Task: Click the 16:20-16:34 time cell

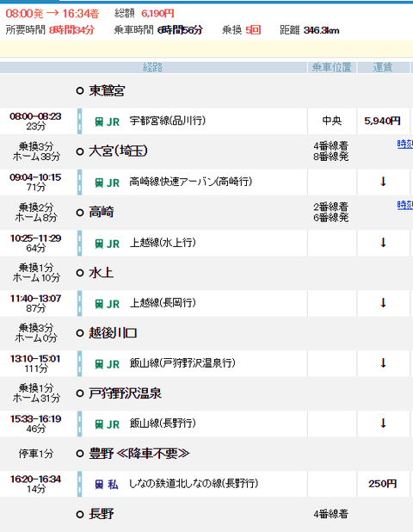Action: [35, 484]
